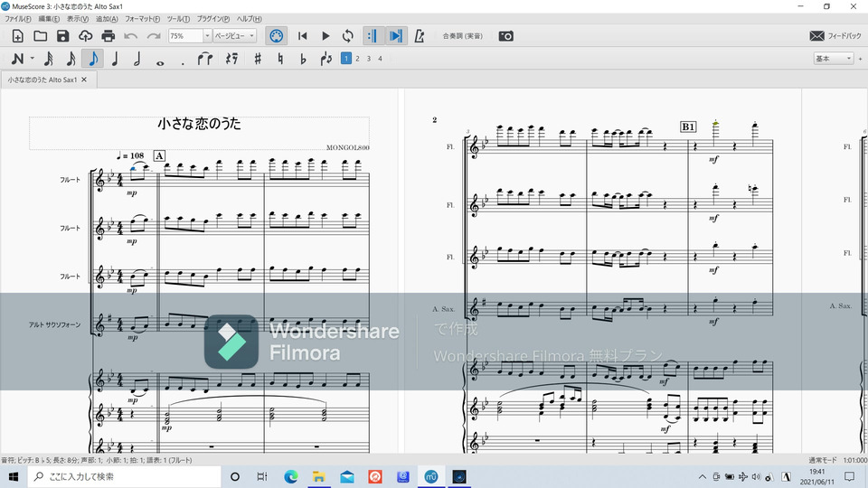Save the score with floppy disk icon

(63, 36)
